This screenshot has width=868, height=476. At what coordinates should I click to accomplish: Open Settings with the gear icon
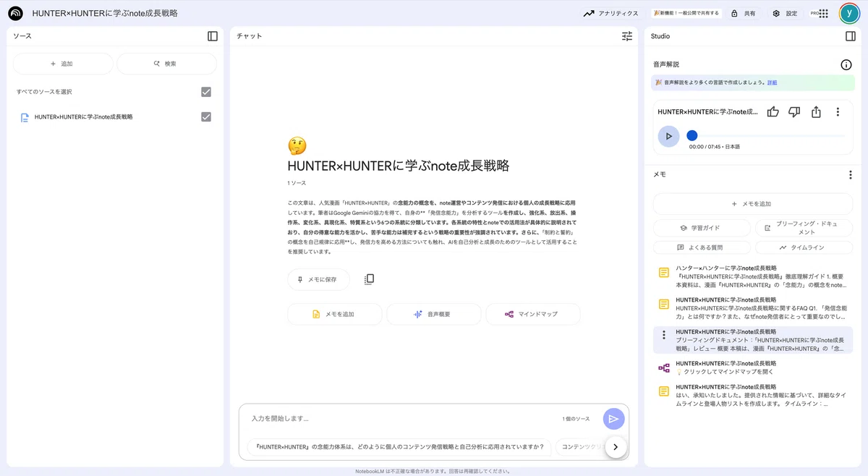click(x=785, y=13)
